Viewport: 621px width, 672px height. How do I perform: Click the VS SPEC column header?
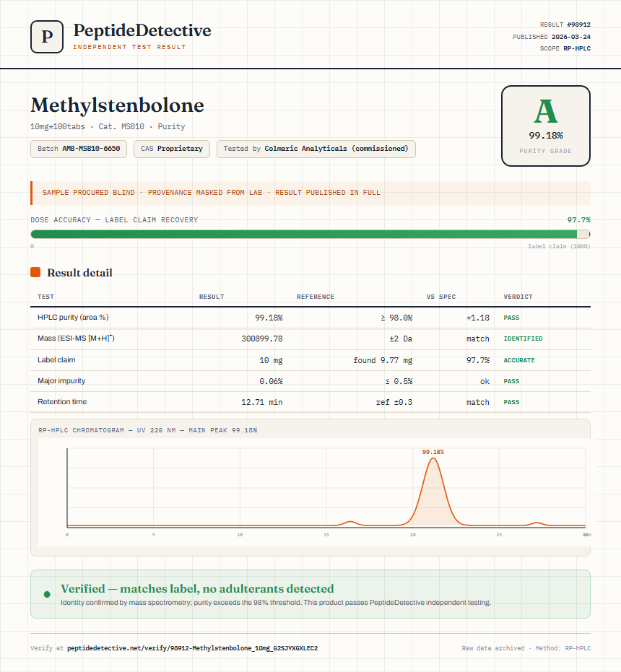[x=441, y=297]
